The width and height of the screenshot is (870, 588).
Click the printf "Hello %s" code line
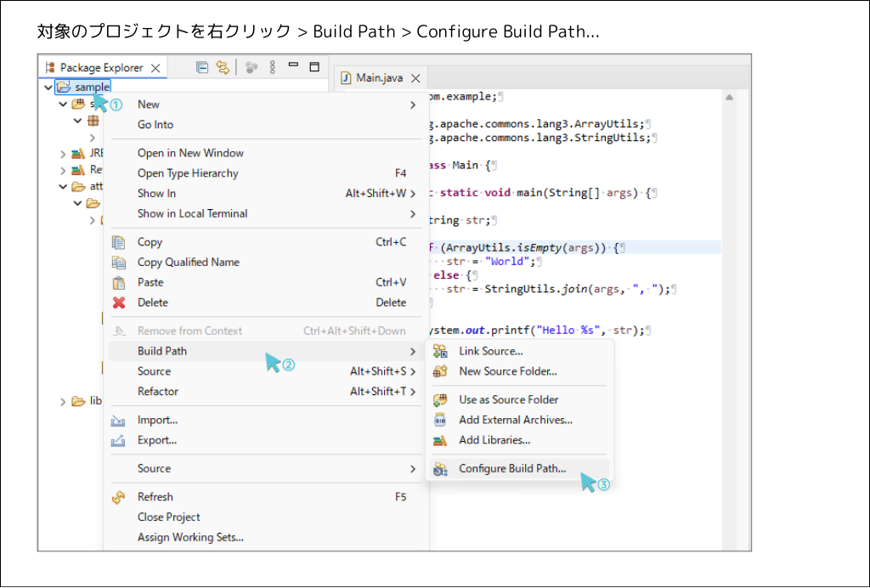[x=540, y=331]
